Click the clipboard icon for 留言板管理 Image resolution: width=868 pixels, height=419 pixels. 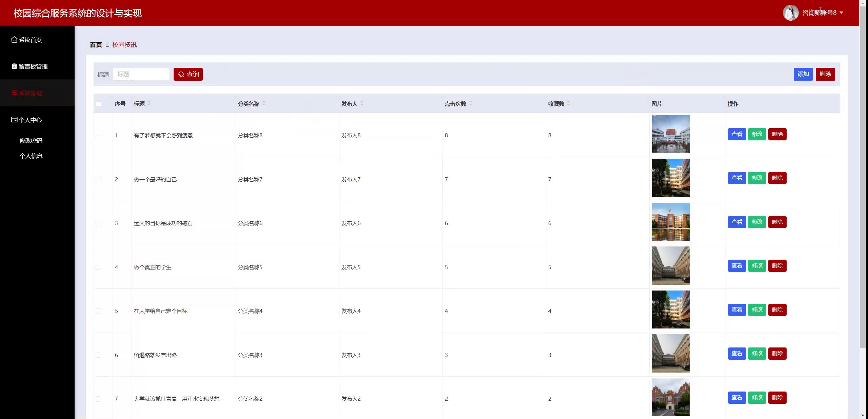click(x=14, y=66)
